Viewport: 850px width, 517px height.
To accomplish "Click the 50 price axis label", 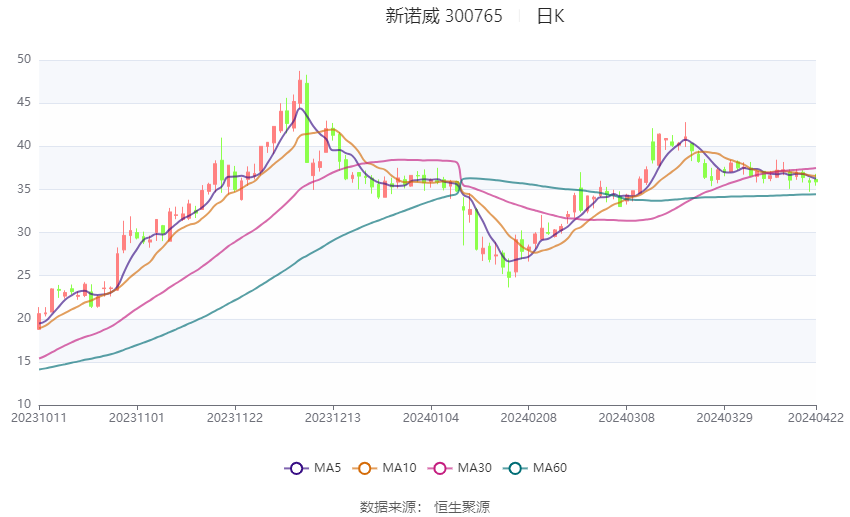I will 24,59.
